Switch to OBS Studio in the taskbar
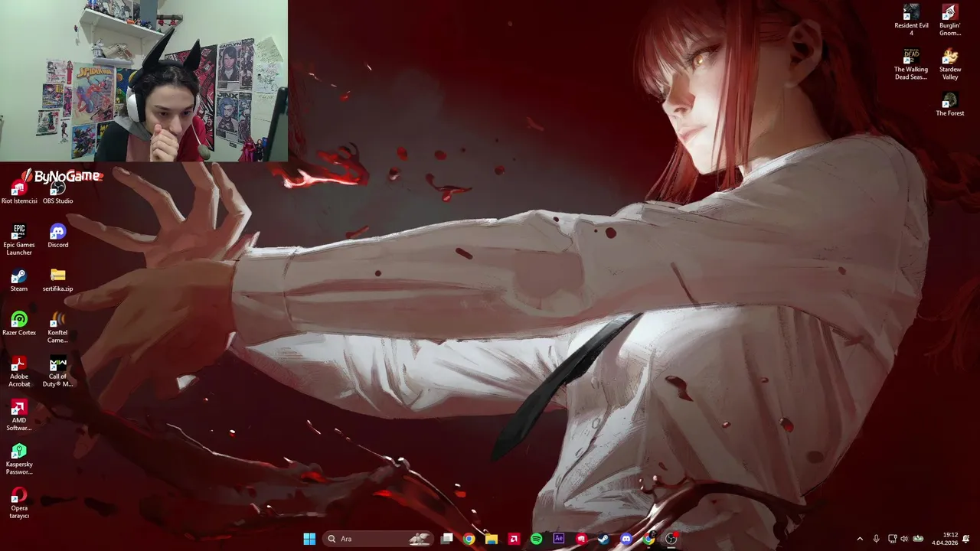 tap(671, 539)
